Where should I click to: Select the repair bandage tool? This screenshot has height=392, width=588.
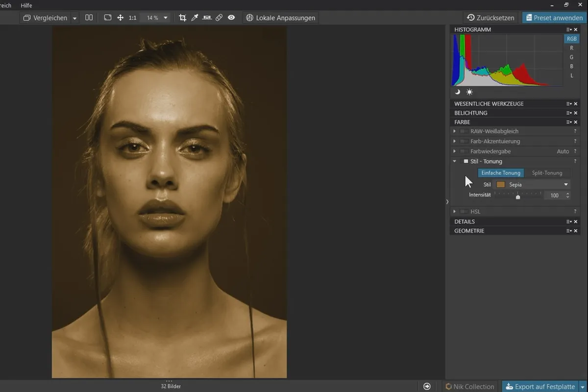(219, 18)
